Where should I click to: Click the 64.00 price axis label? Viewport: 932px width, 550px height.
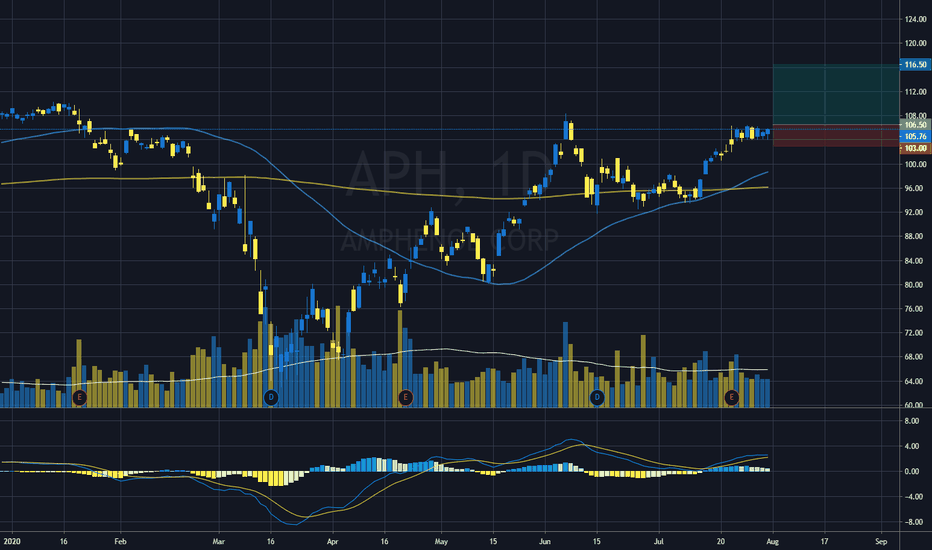click(x=915, y=381)
